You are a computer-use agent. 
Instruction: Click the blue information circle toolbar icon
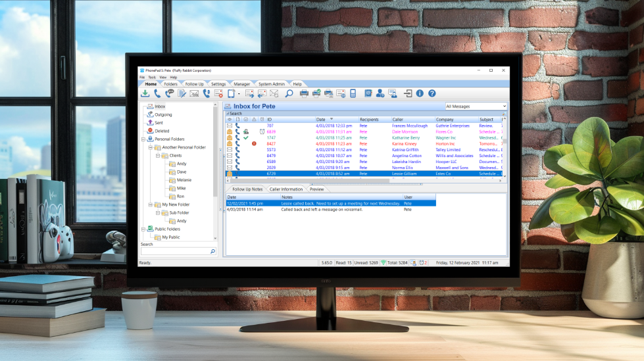(420, 93)
